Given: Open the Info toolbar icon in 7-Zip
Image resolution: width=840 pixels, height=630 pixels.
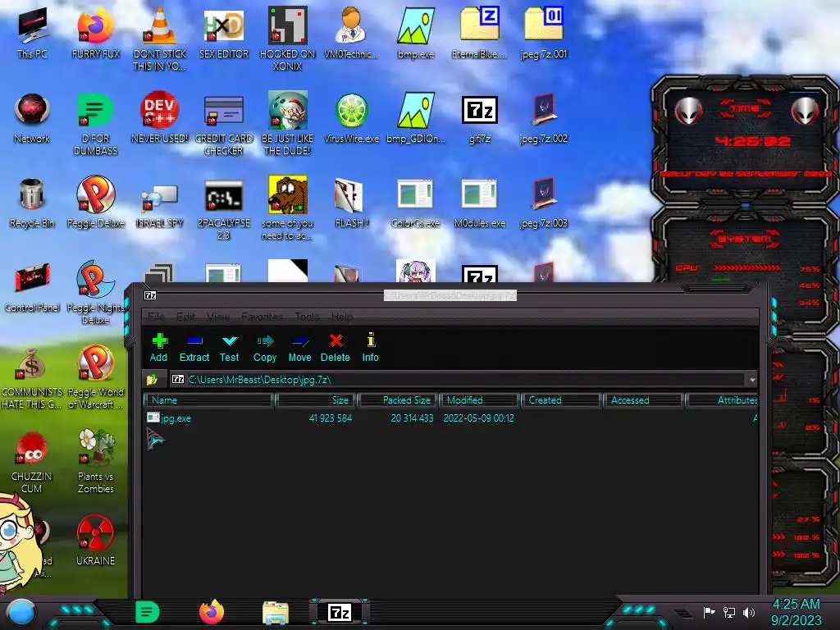Looking at the screenshot, I should coord(370,348).
